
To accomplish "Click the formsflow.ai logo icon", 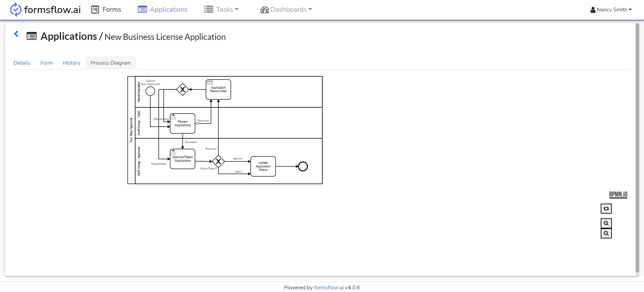I will tap(15, 10).
